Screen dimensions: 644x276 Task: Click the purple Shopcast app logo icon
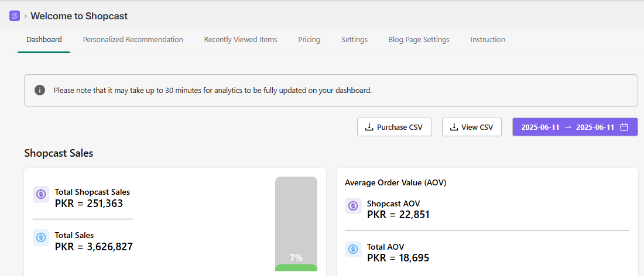click(15, 16)
